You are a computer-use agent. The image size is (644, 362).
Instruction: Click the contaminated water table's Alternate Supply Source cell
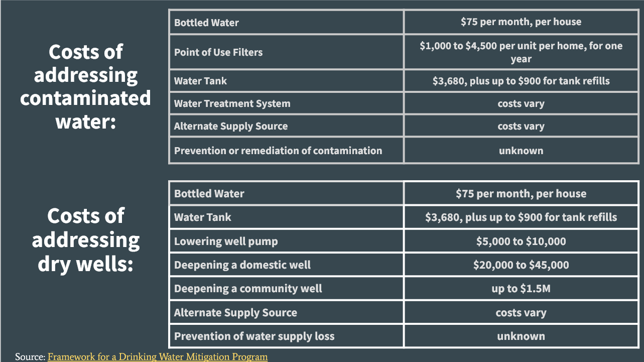tap(286, 126)
